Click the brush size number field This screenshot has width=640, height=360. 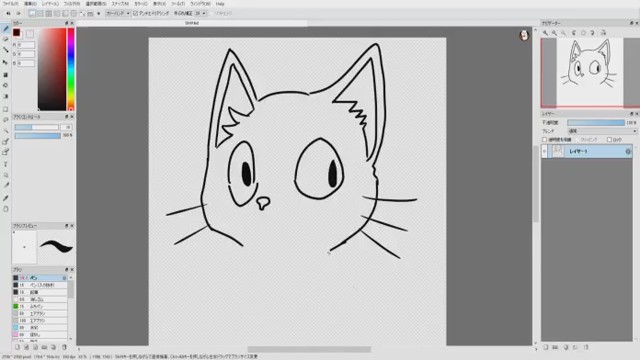coord(66,127)
